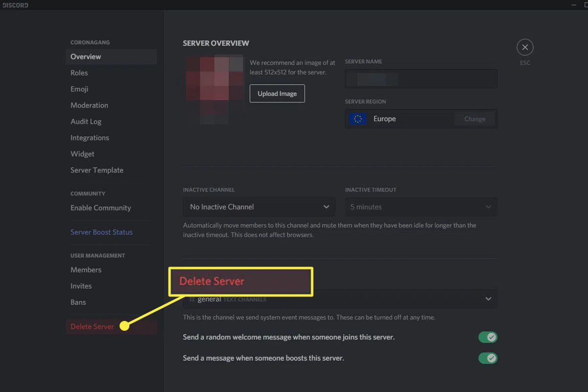The height and width of the screenshot is (392, 588).
Task: Click the Server Name input field
Action: (421, 78)
